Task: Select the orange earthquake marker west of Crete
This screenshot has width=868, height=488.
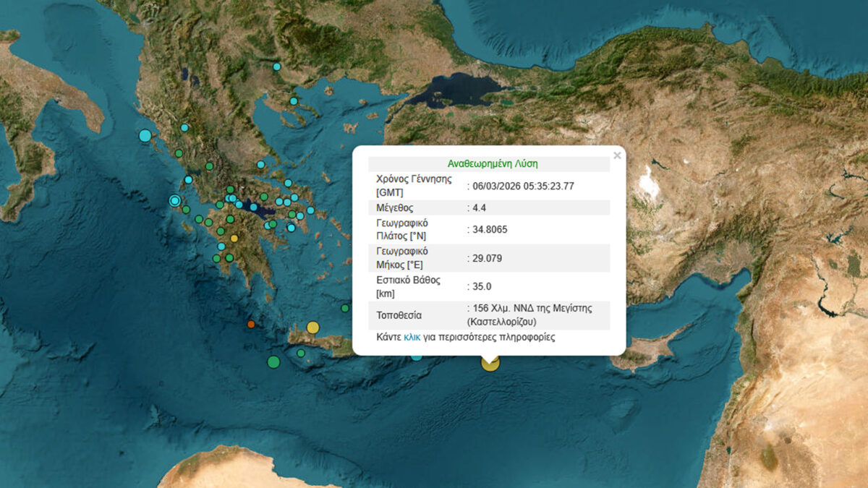Action: point(251,325)
